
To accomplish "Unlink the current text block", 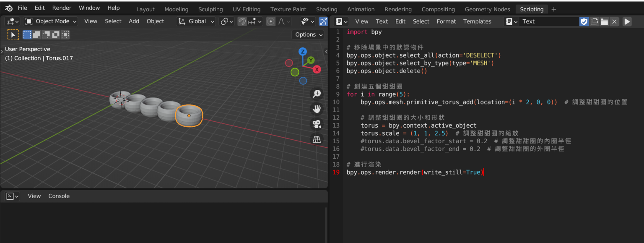I will pos(614,21).
